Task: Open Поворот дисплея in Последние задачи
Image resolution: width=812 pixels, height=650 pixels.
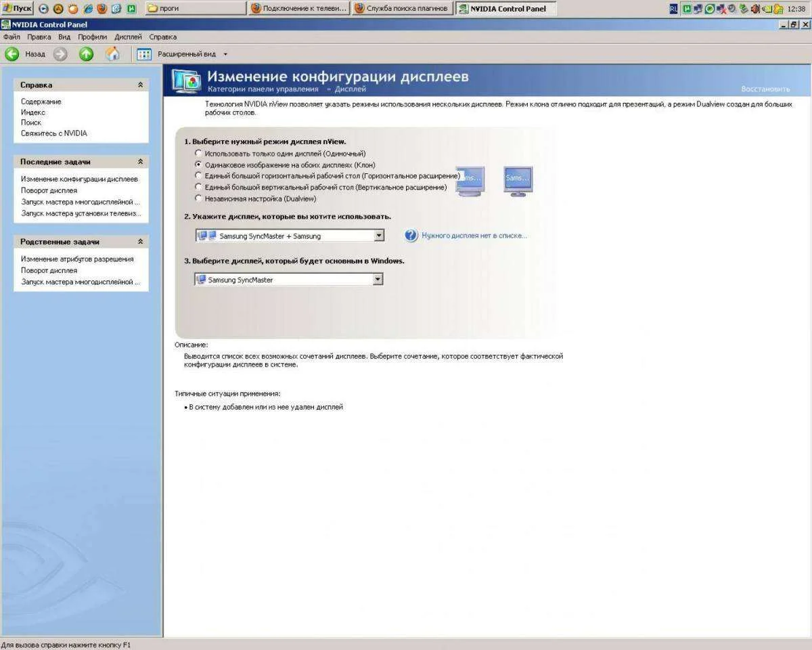Action: (49, 190)
